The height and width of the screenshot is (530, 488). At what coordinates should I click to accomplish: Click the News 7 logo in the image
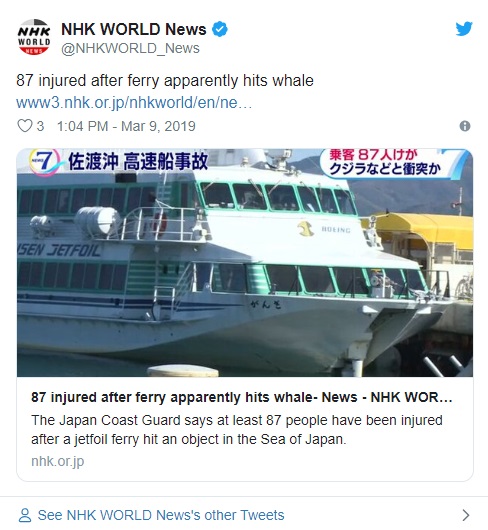44,162
